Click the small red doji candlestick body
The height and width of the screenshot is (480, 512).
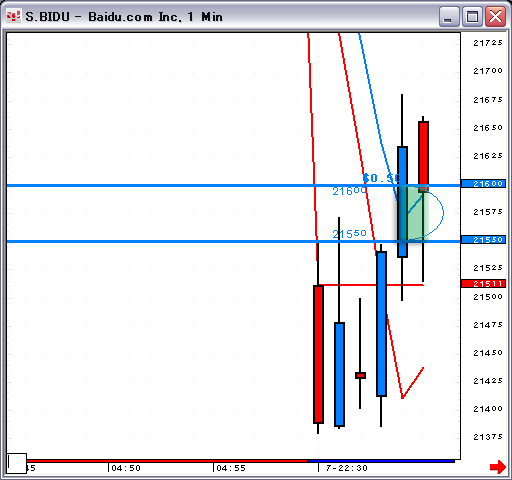(360, 376)
